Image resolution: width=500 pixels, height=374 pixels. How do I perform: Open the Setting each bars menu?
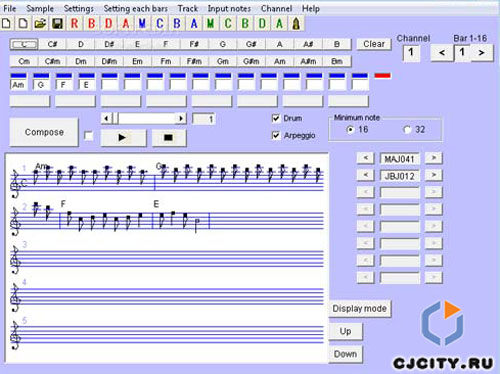pos(136,8)
